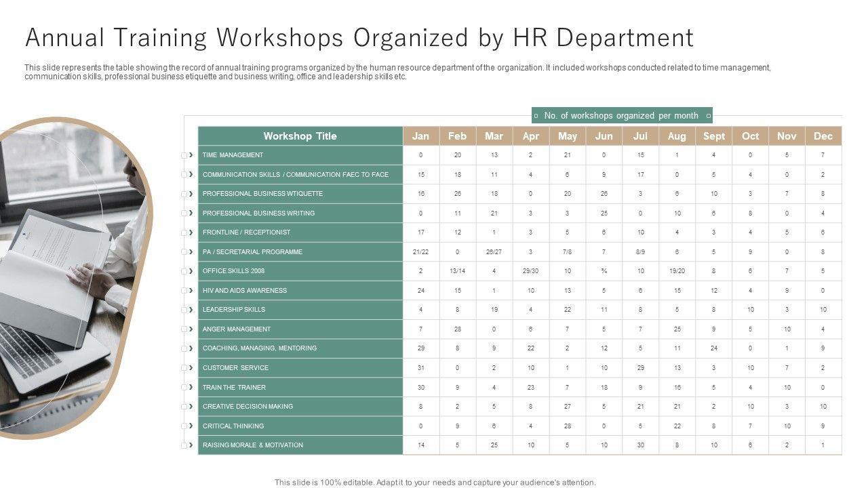Click the small square left of 'No. of workshops' label
Viewport: 868px width, 488px height.
click(536, 116)
